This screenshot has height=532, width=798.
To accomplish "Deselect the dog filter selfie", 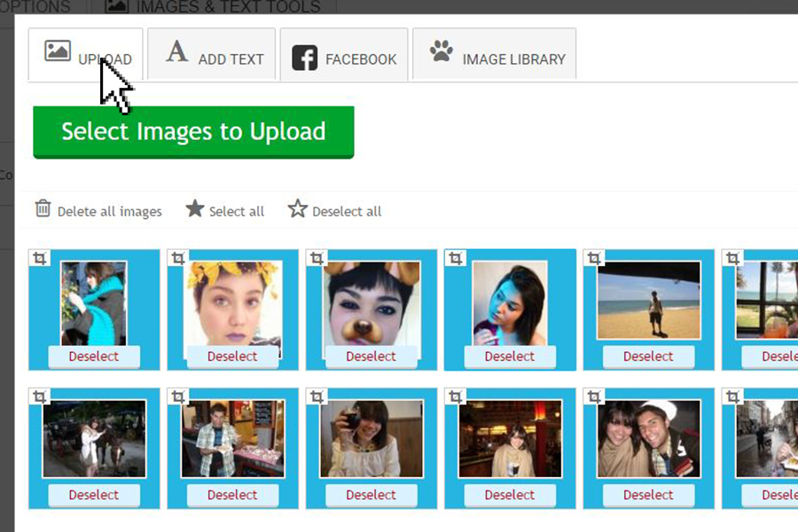I will point(371,356).
